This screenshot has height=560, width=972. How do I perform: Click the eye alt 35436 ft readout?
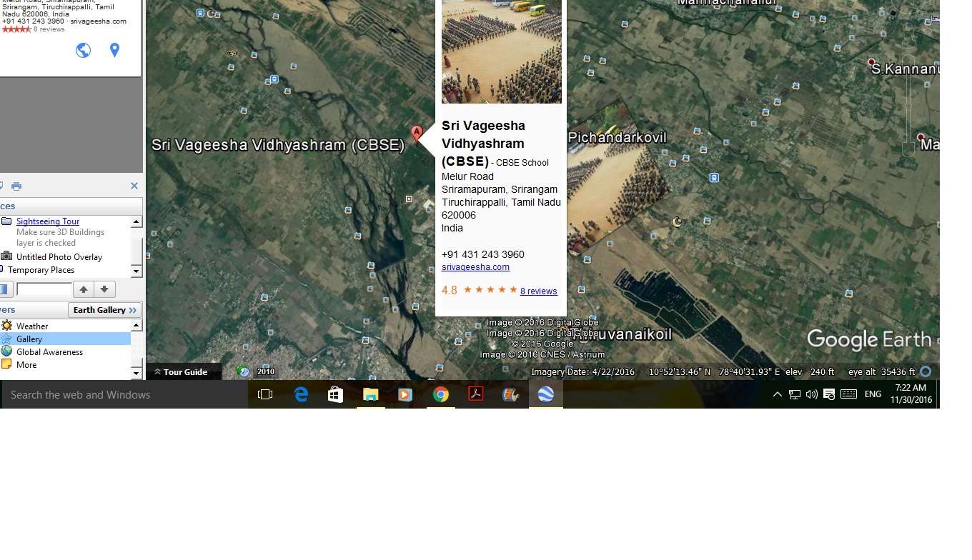882,371
